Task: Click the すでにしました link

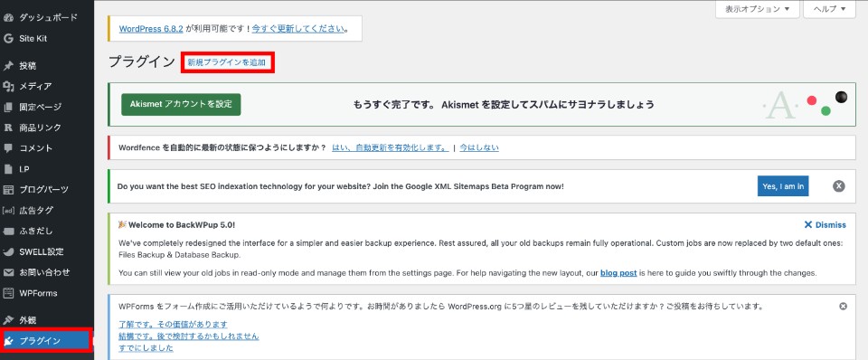Action: [x=146, y=348]
